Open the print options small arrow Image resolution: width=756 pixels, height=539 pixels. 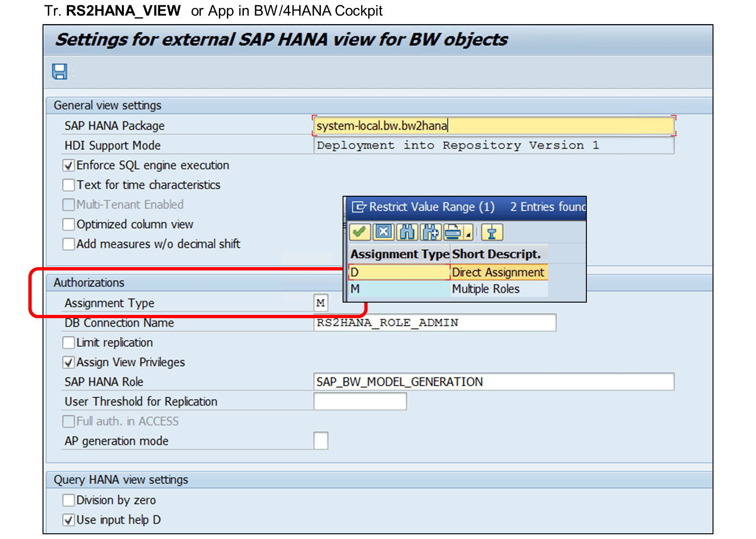point(468,234)
